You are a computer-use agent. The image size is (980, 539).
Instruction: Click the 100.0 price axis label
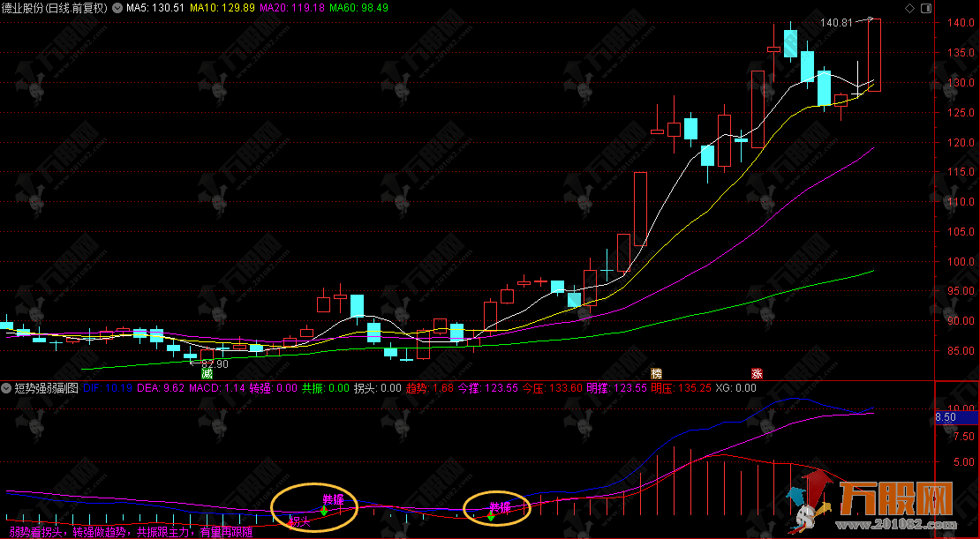[x=960, y=262]
